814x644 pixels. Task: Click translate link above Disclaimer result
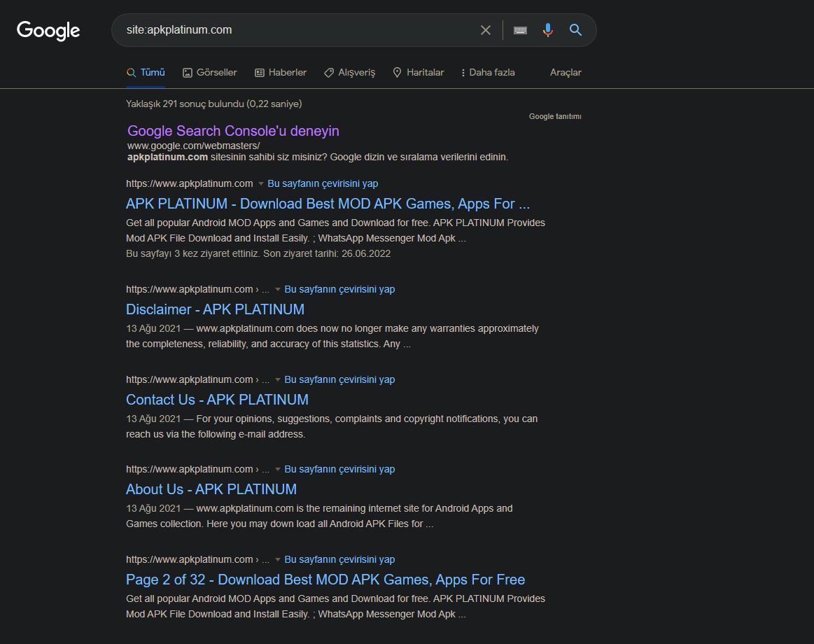point(339,289)
